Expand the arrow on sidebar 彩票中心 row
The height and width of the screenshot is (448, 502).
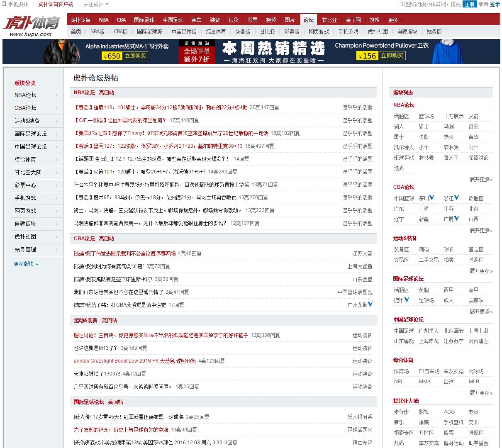[56, 185]
